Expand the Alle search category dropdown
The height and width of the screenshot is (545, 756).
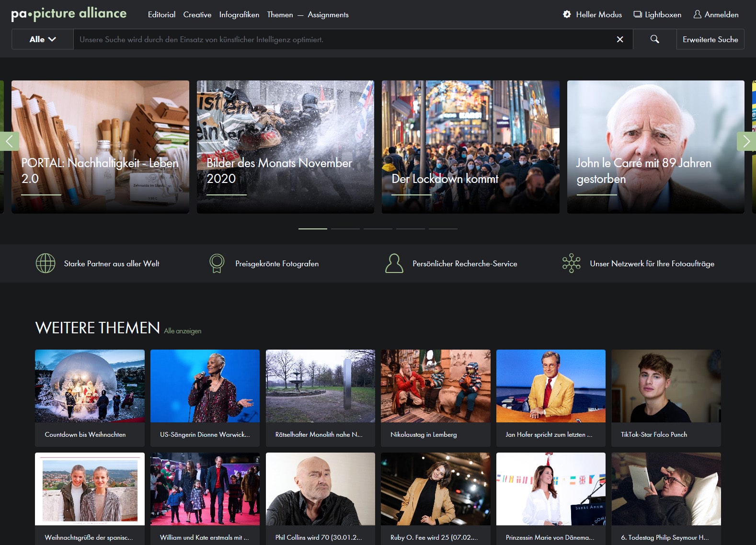(43, 39)
